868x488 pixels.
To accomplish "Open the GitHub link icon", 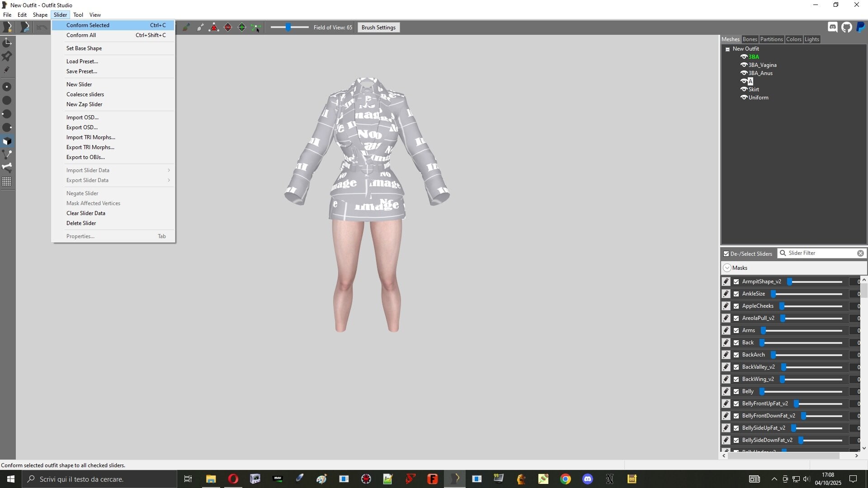I will (847, 27).
